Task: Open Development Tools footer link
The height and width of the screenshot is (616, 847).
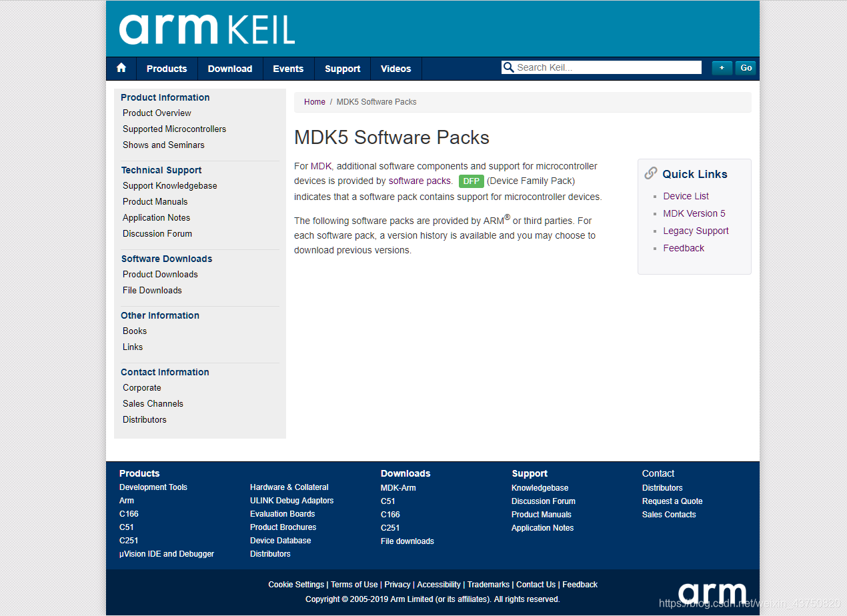Action: 153,487
